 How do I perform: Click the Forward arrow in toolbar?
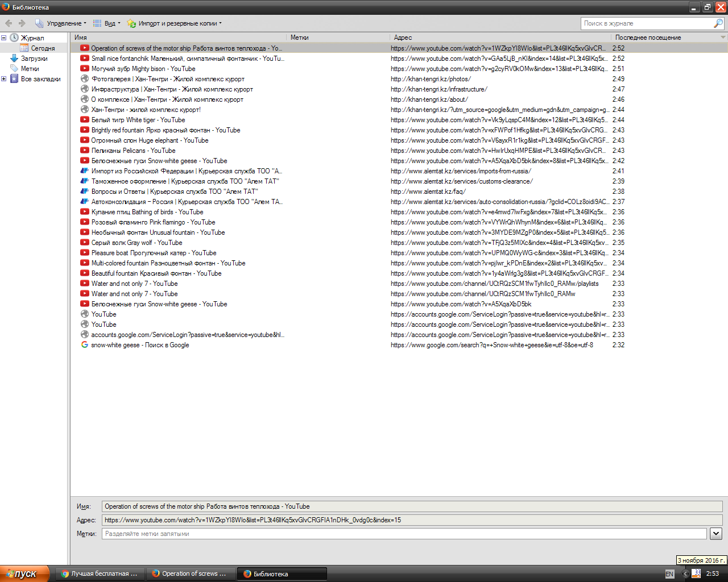tap(22, 23)
